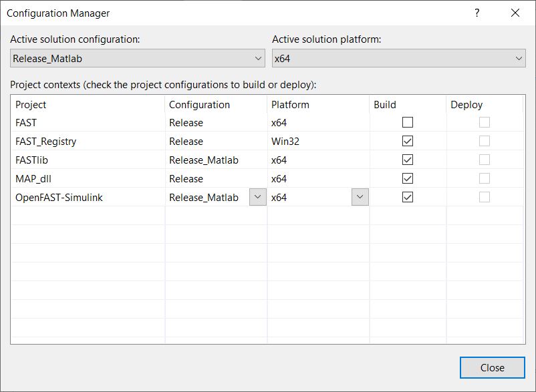Enable Build checkbox for FAST project
This screenshot has width=536, height=392.
(408, 122)
